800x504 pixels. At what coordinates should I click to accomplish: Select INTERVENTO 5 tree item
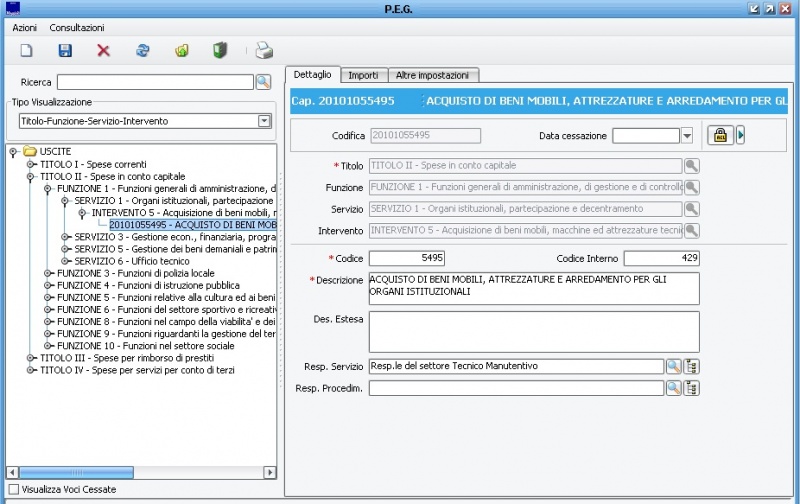(x=184, y=213)
